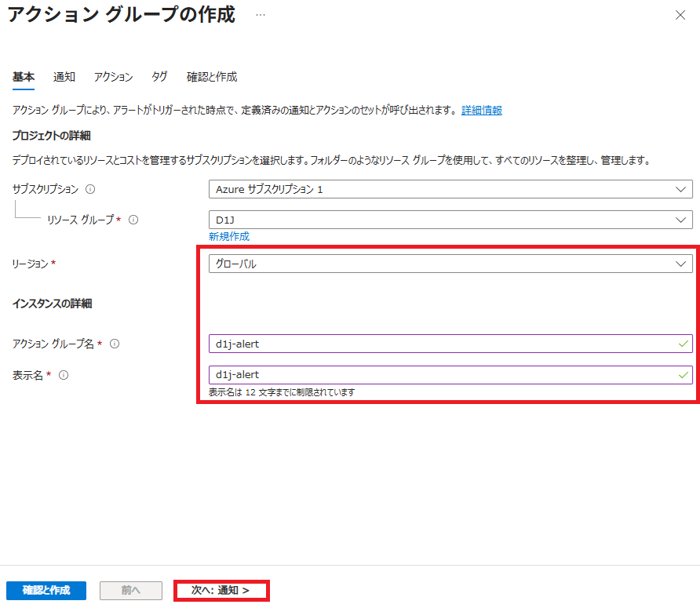Select the タグ tab
The image size is (700, 608).
[159, 77]
